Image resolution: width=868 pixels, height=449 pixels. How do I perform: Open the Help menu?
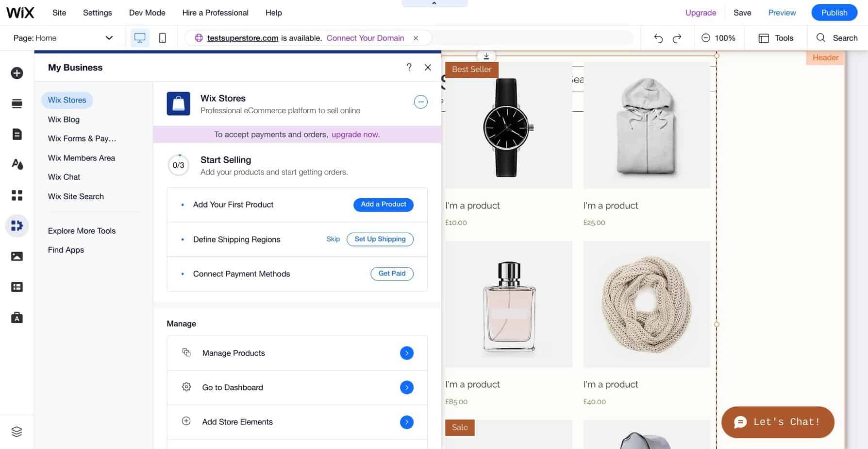(274, 13)
